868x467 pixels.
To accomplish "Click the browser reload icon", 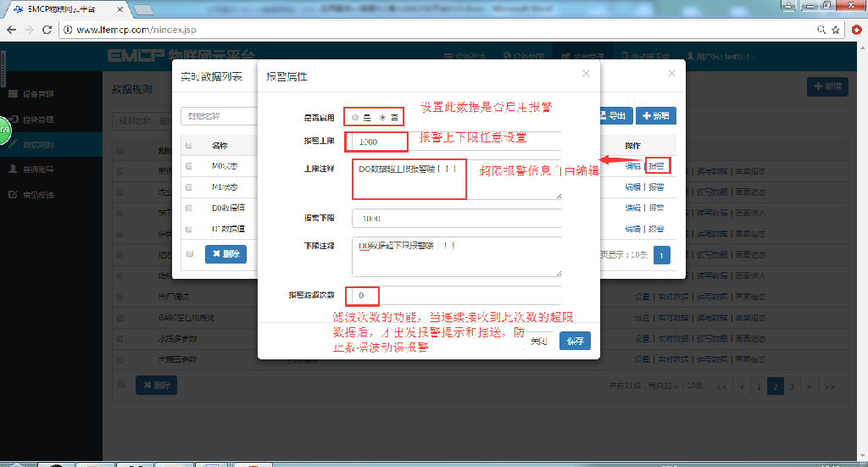I will click(47, 30).
